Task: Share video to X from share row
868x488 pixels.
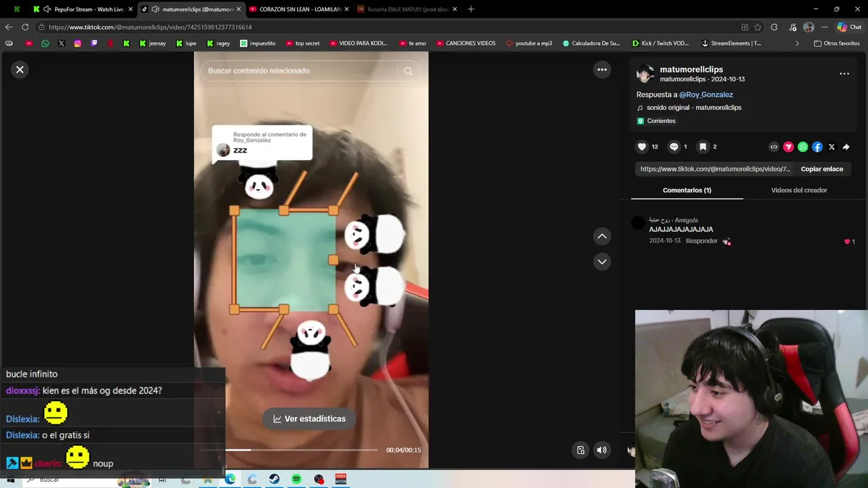Action: tap(831, 146)
